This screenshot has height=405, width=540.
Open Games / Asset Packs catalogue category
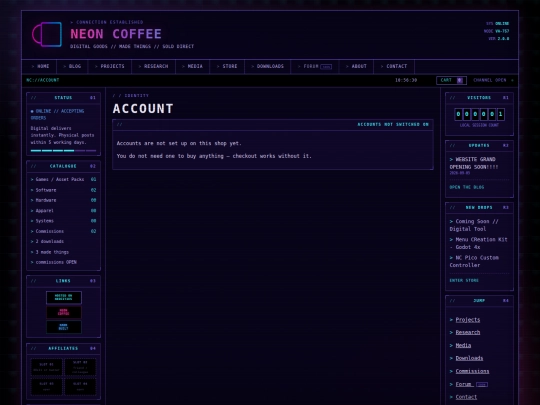coord(63,179)
